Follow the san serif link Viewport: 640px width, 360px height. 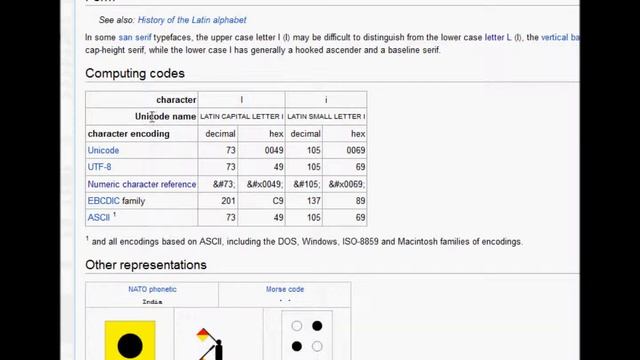pyautogui.click(x=135, y=38)
